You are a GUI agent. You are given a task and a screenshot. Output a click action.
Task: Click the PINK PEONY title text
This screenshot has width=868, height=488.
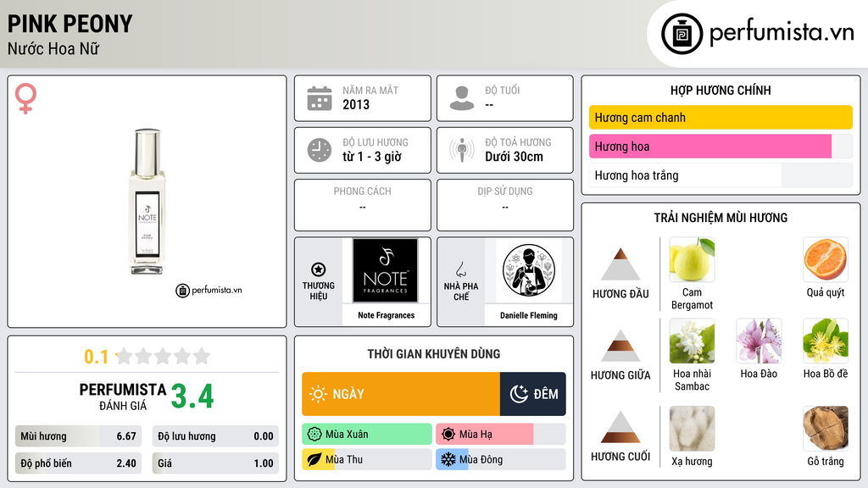70,24
